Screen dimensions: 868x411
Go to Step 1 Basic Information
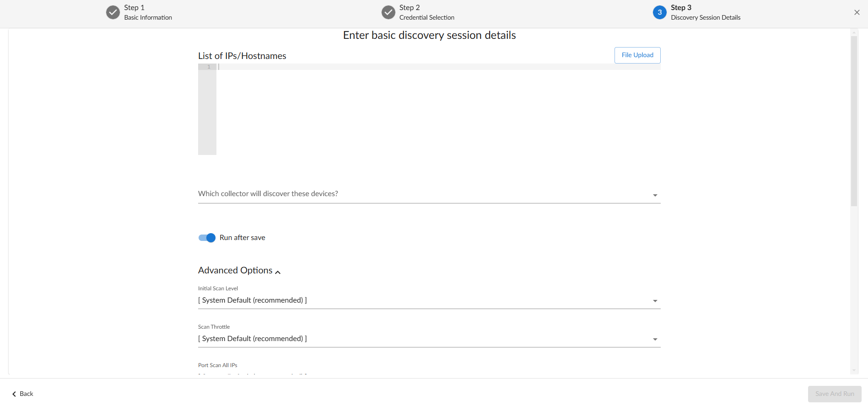[148, 12]
